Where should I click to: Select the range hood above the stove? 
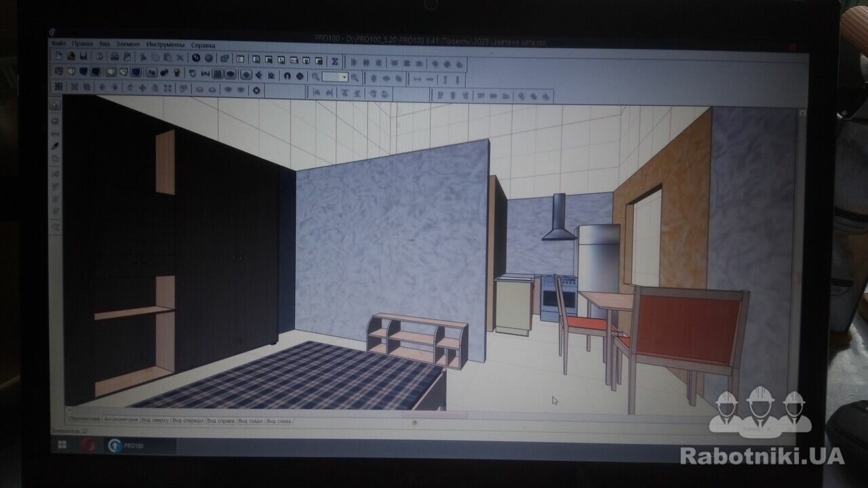(559, 218)
